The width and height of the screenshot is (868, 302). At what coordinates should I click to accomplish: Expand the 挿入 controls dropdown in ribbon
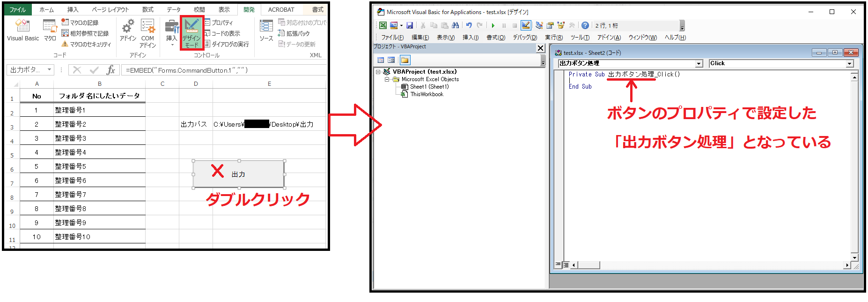click(x=171, y=33)
